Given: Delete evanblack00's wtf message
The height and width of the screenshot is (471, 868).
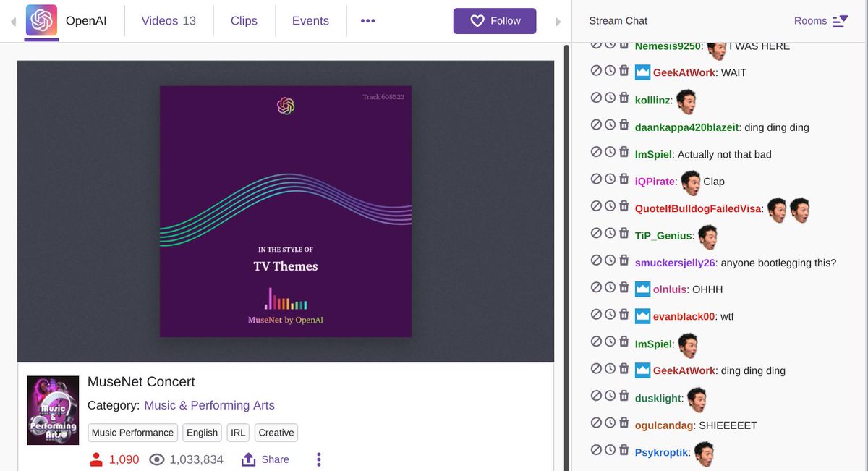Looking at the screenshot, I should [x=624, y=315].
